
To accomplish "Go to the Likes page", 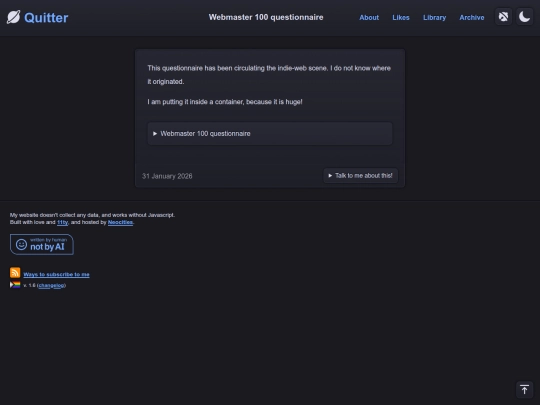I will click(401, 18).
